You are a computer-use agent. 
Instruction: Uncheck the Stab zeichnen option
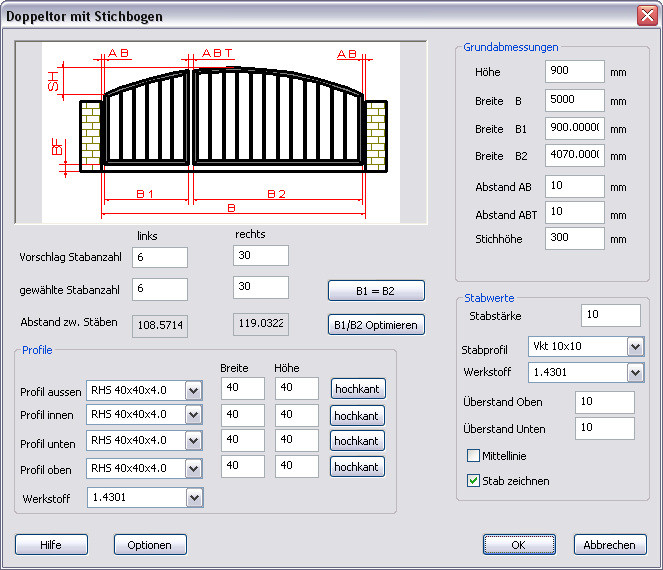tap(474, 481)
